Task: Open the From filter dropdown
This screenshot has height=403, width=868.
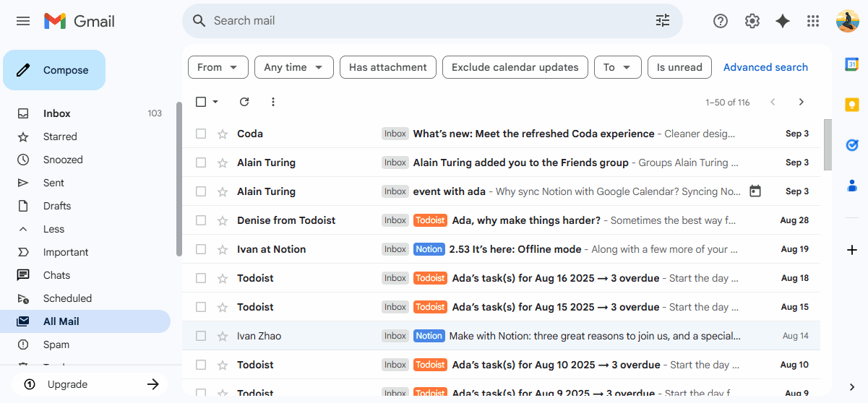Action: 218,67
